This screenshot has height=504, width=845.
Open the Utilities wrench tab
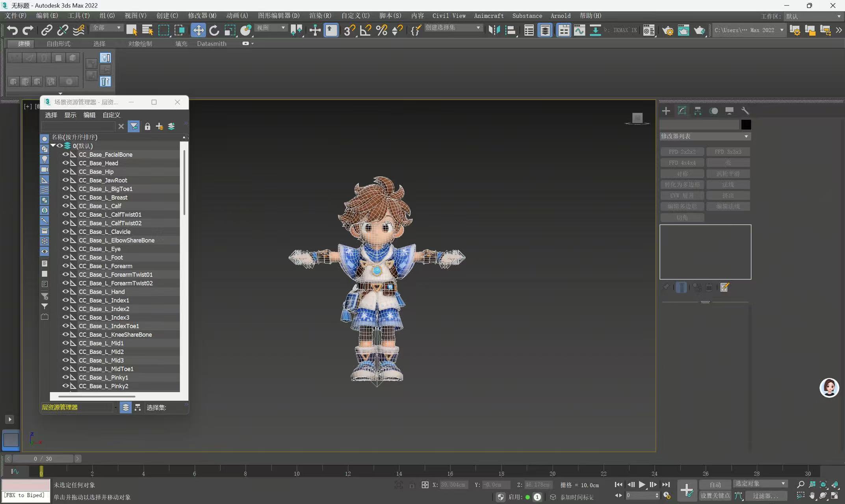click(745, 111)
